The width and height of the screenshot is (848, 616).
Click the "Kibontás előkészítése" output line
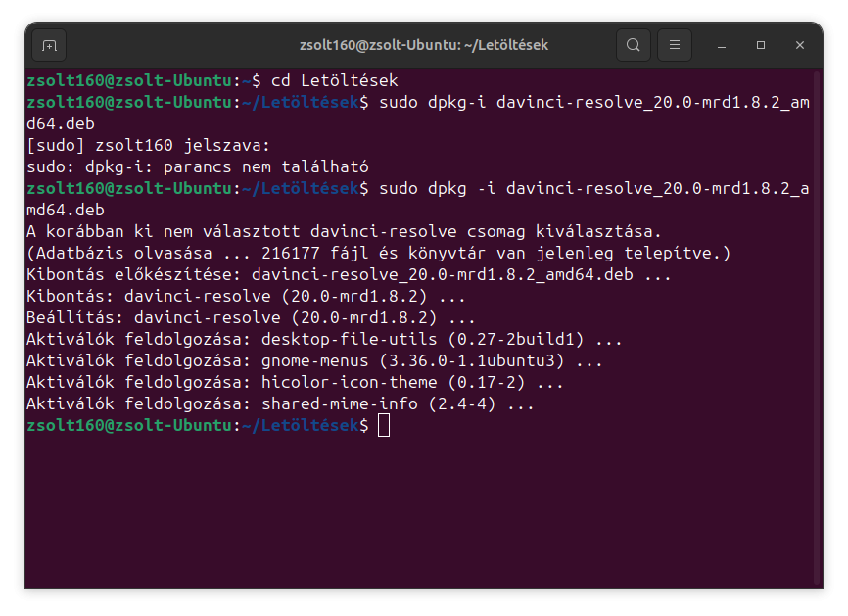pyautogui.click(x=349, y=274)
